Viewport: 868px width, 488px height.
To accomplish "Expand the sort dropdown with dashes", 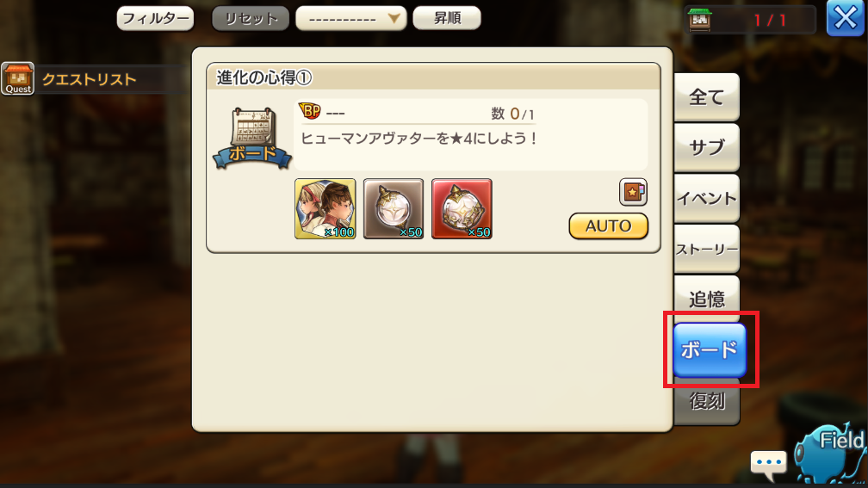I will pos(351,19).
